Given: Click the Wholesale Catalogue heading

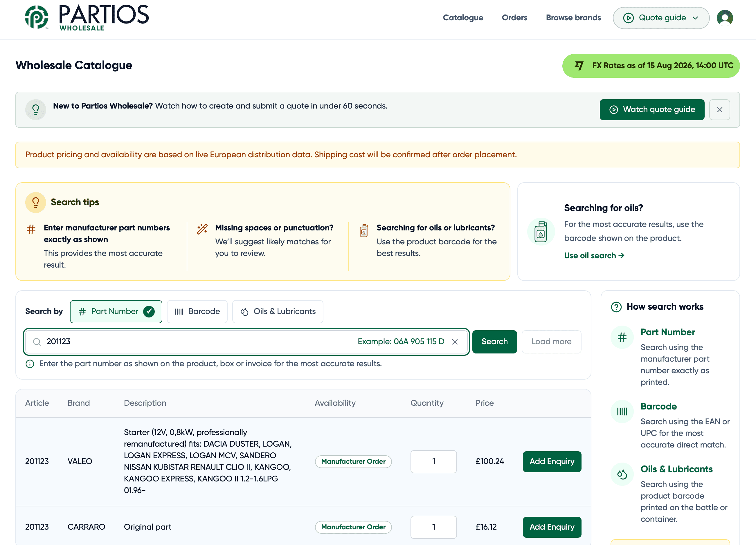Looking at the screenshot, I should pyautogui.click(x=74, y=65).
